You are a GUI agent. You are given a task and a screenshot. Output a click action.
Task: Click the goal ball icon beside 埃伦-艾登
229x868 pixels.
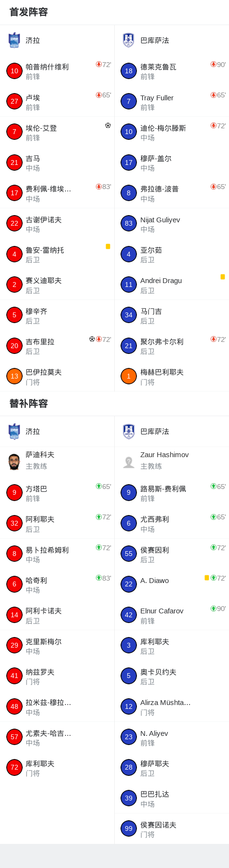pyautogui.click(x=108, y=125)
